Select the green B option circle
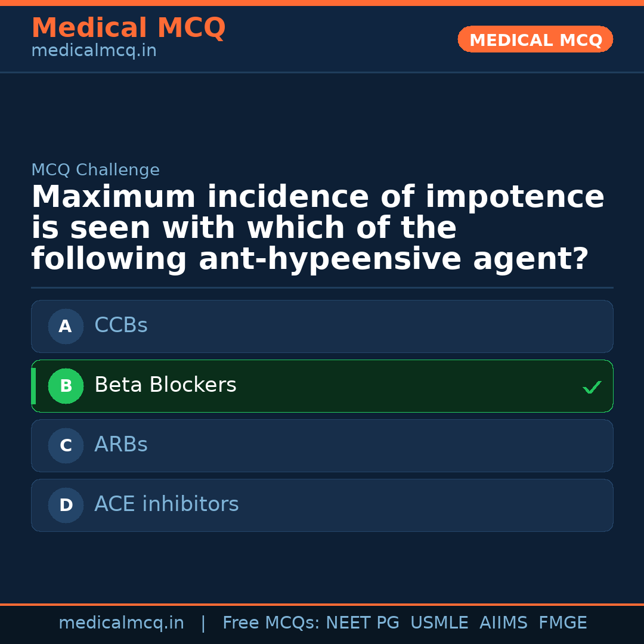 pos(66,386)
